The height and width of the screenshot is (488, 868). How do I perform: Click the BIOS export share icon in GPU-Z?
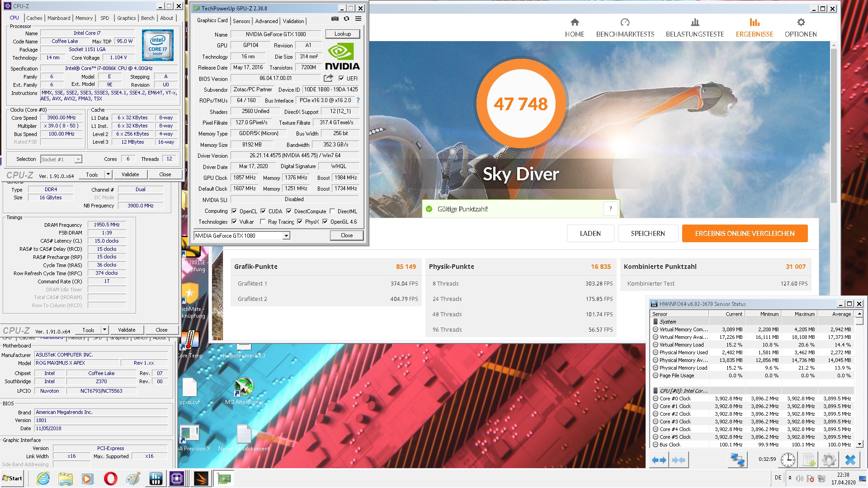[328, 78]
